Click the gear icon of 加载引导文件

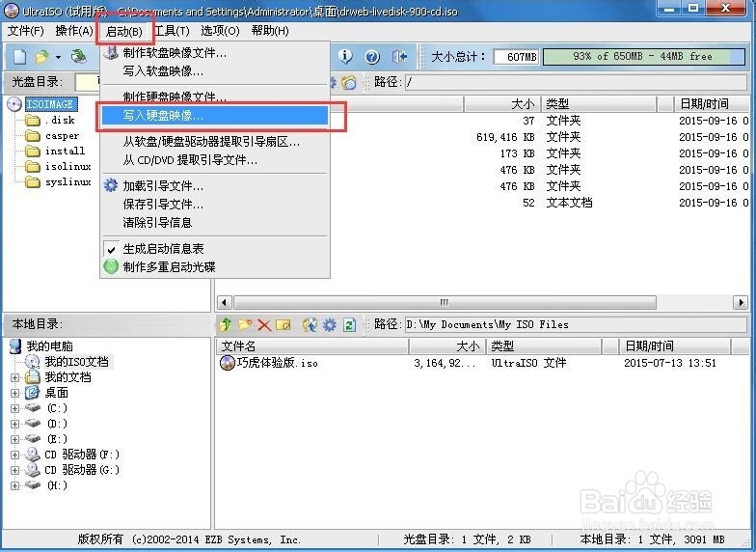111,185
